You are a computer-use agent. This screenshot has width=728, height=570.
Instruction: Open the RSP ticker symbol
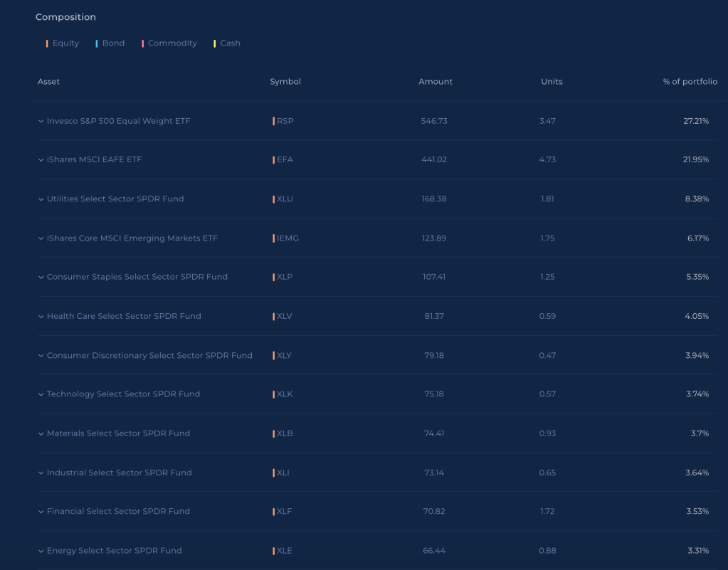[285, 121]
